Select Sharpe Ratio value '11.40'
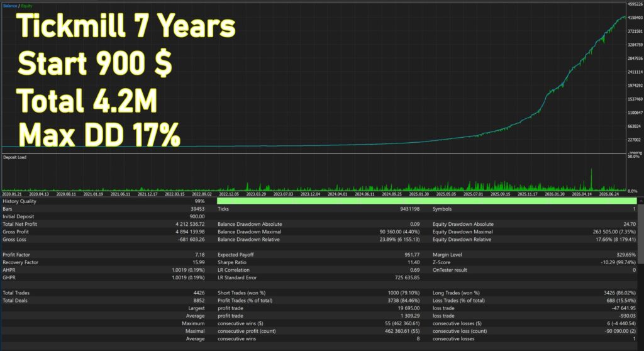 click(x=414, y=262)
